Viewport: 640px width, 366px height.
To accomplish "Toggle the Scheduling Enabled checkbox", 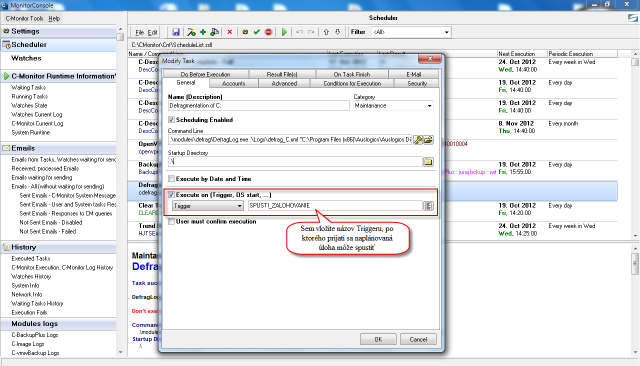I will pyautogui.click(x=171, y=120).
